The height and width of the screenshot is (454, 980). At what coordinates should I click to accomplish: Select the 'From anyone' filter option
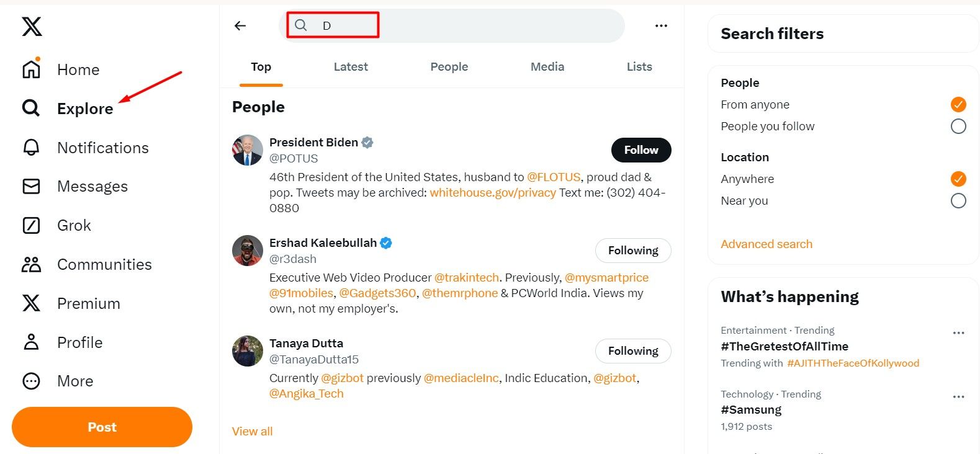pos(958,105)
